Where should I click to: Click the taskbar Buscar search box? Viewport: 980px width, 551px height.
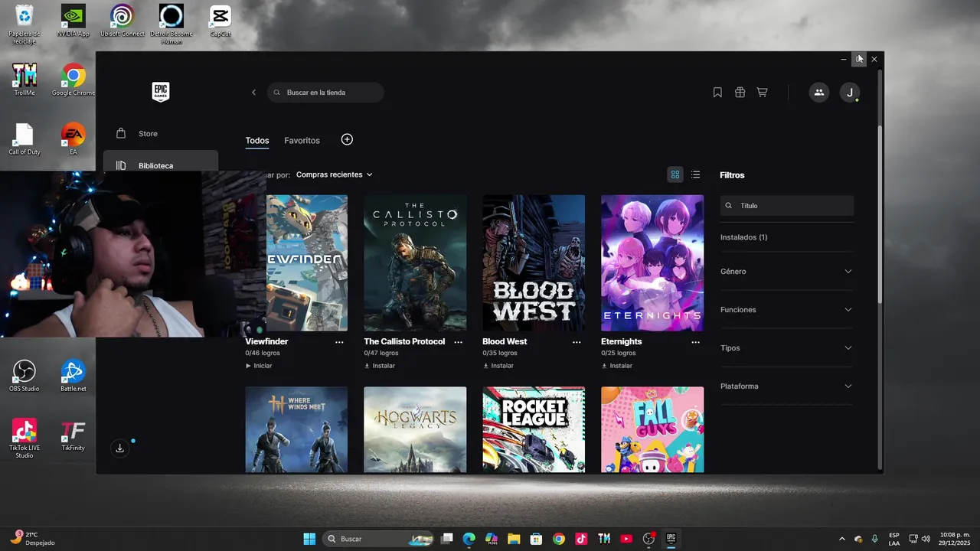pos(378,539)
